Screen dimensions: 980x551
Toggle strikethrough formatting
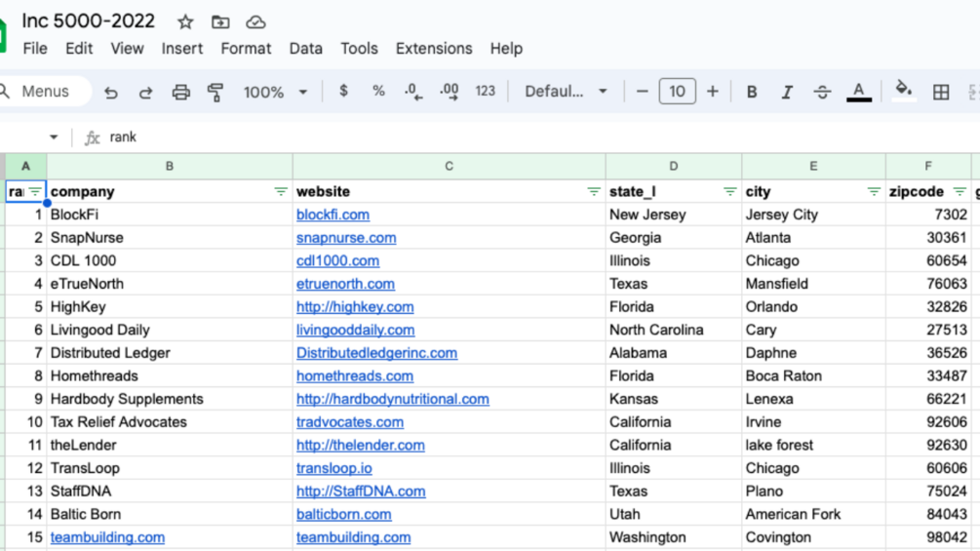(822, 92)
